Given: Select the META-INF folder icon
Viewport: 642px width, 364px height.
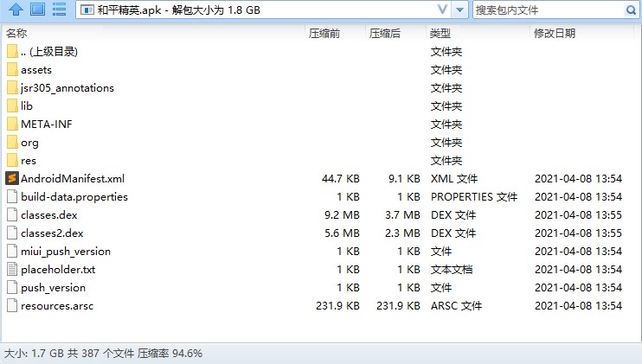Looking at the screenshot, I should [12, 124].
